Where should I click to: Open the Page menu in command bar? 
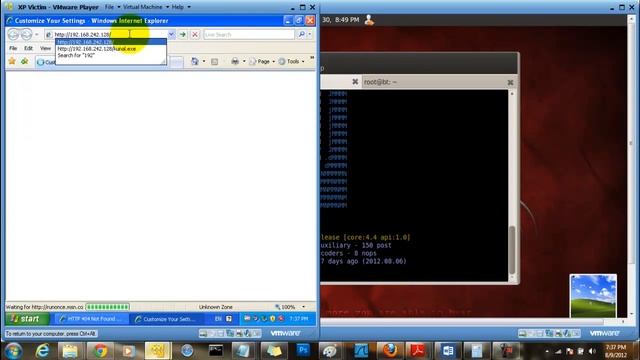[262, 61]
